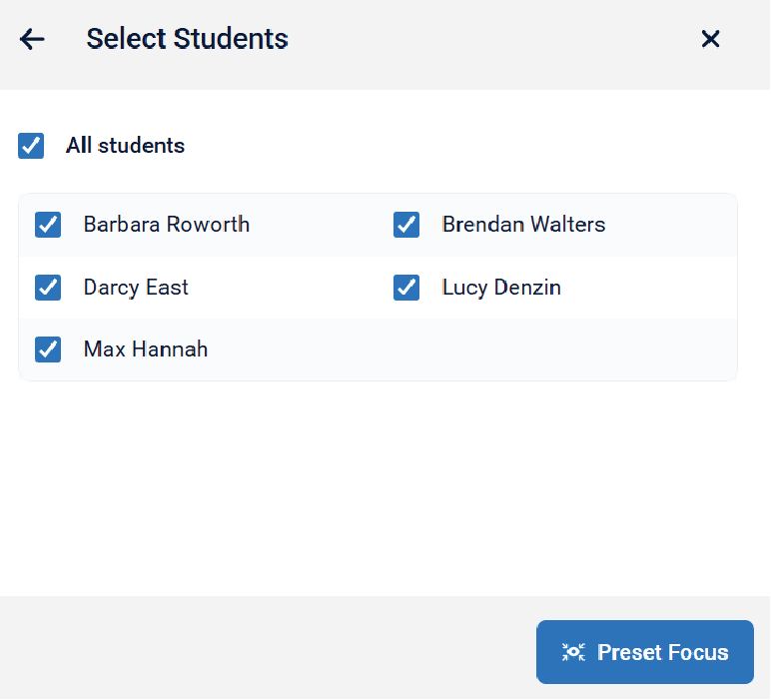Click the Max Hannah name text
Viewport: 771px width, 700px height.
[146, 350]
